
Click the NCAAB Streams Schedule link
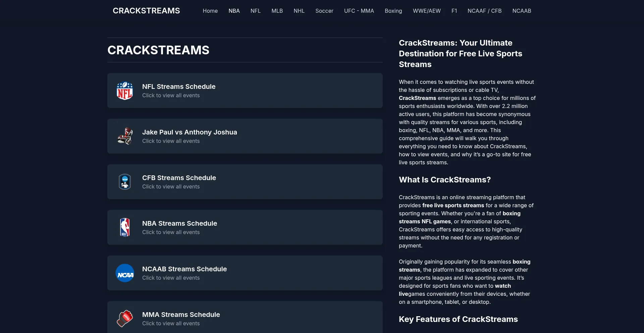click(x=184, y=269)
